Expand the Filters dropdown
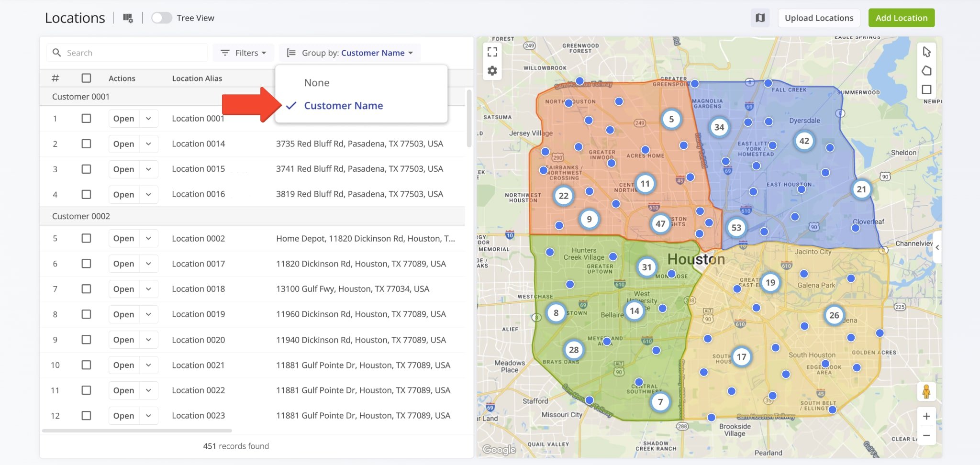980x465 pixels. coord(244,53)
